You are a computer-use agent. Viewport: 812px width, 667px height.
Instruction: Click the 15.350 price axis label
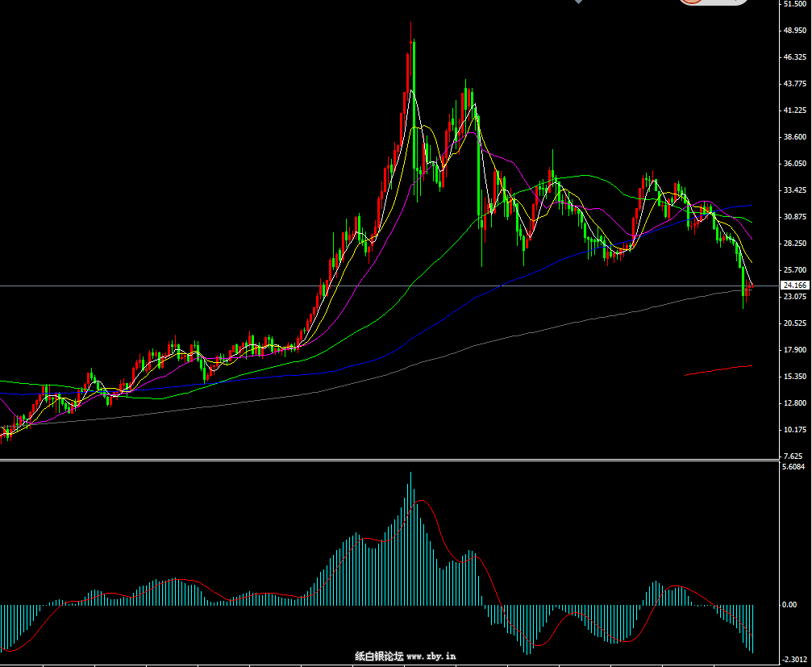pyautogui.click(x=794, y=377)
